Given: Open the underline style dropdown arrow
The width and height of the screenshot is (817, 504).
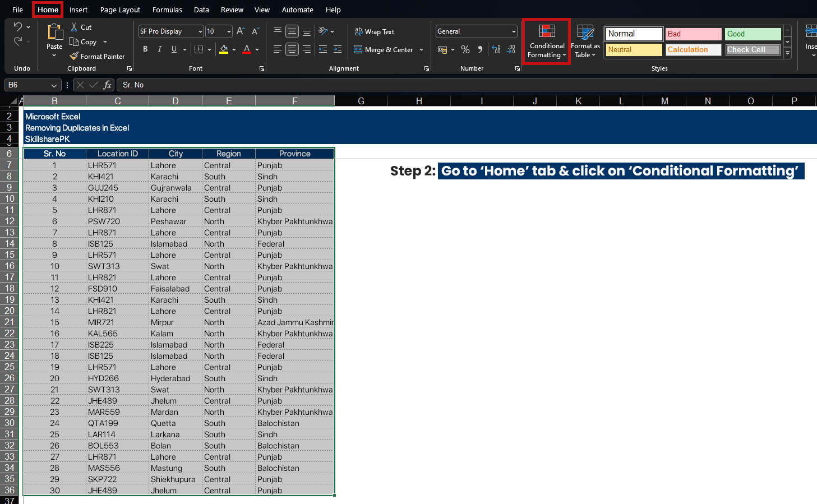Looking at the screenshot, I should pyautogui.click(x=184, y=49).
